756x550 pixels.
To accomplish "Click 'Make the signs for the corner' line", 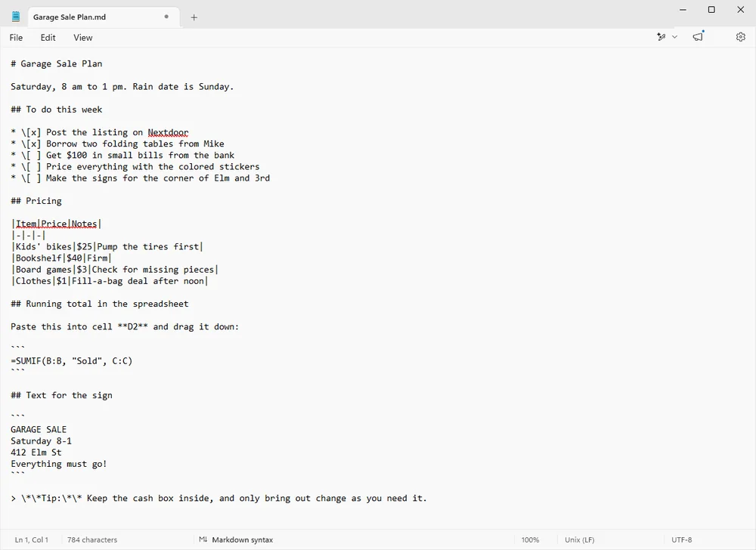I will coord(141,178).
